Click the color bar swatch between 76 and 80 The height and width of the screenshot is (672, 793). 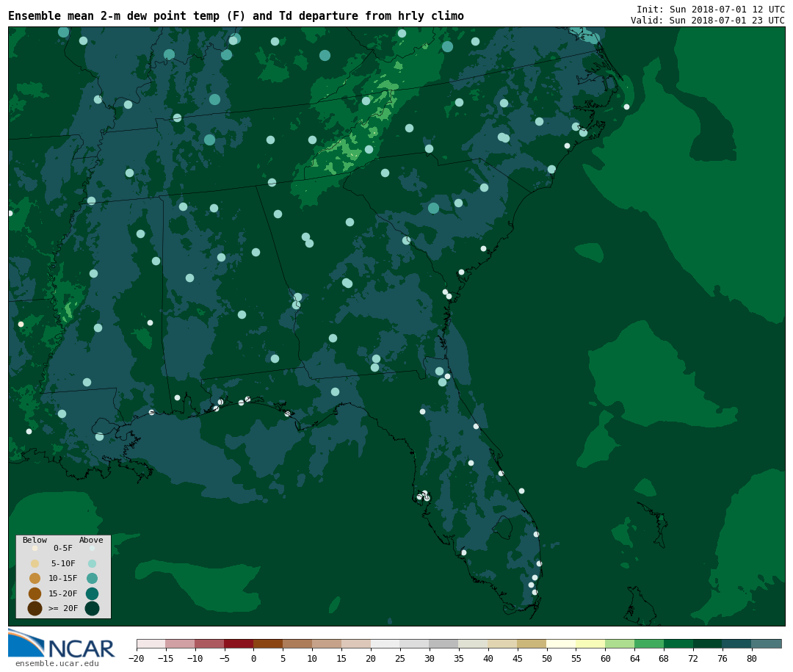(x=736, y=644)
